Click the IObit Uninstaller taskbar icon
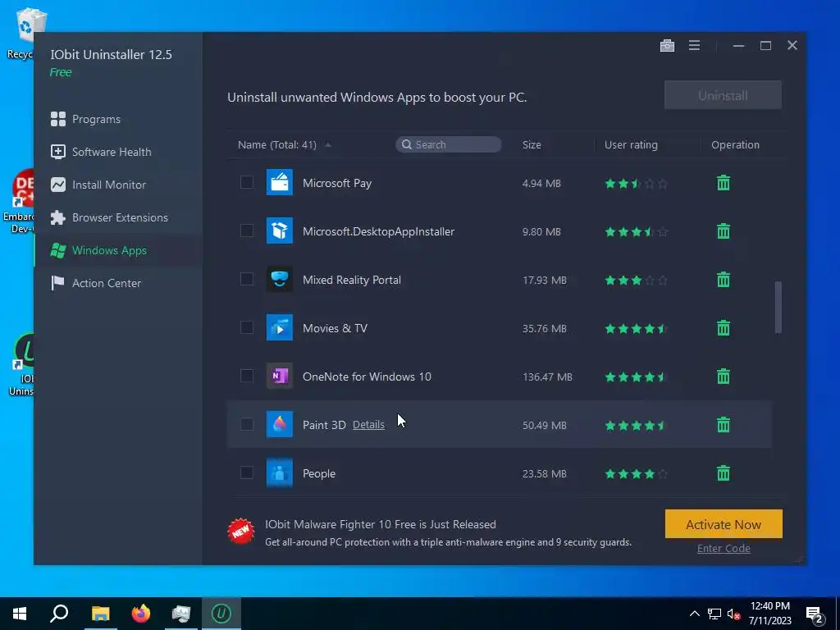 click(221, 614)
